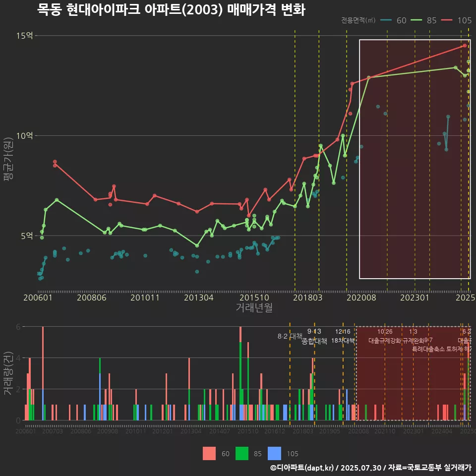Click the red 60 swatch in the bottom legend
The height and width of the screenshot is (476, 476).
[x=209, y=454]
